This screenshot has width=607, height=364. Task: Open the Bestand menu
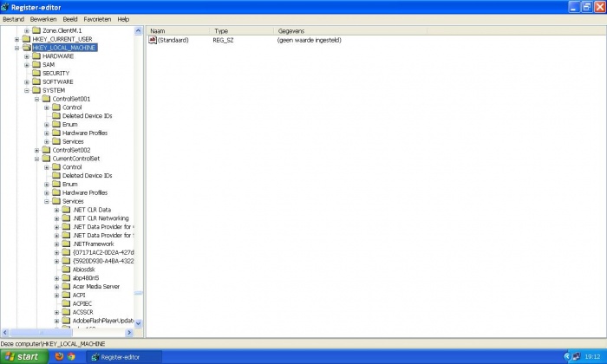(x=14, y=19)
